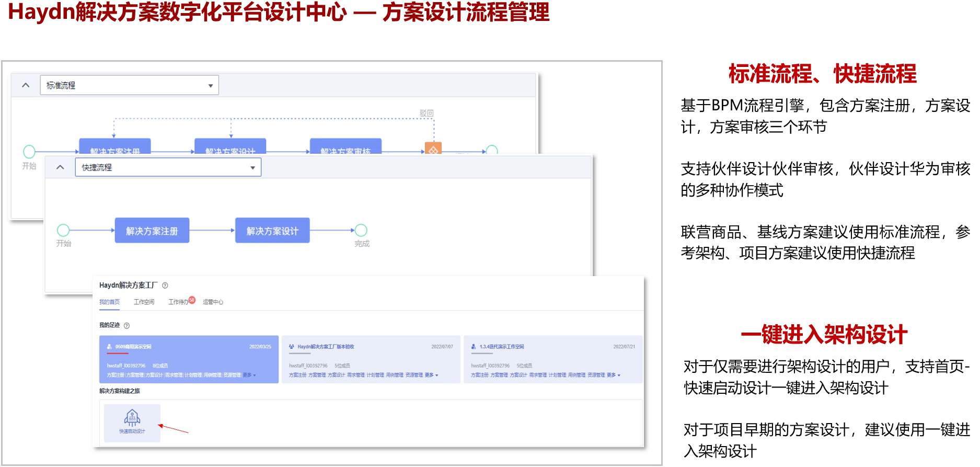Click the rocket icon for 快速启动设计
This screenshot has width=980, height=467.
click(x=132, y=418)
